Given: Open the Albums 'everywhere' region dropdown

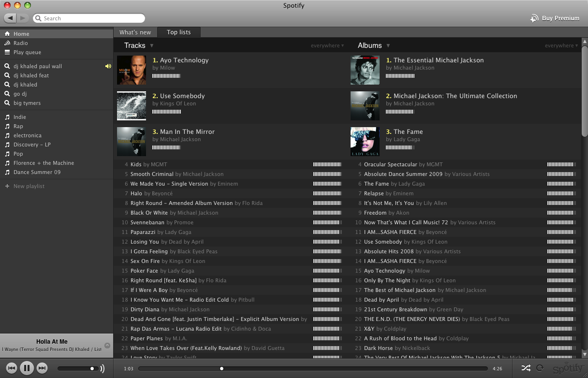Looking at the screenshot, I should coord(561,45).
